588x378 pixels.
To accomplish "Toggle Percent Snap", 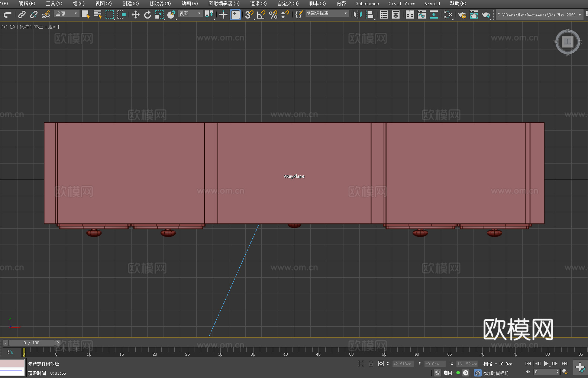I will pyautogui.click(x=273, y=14).
